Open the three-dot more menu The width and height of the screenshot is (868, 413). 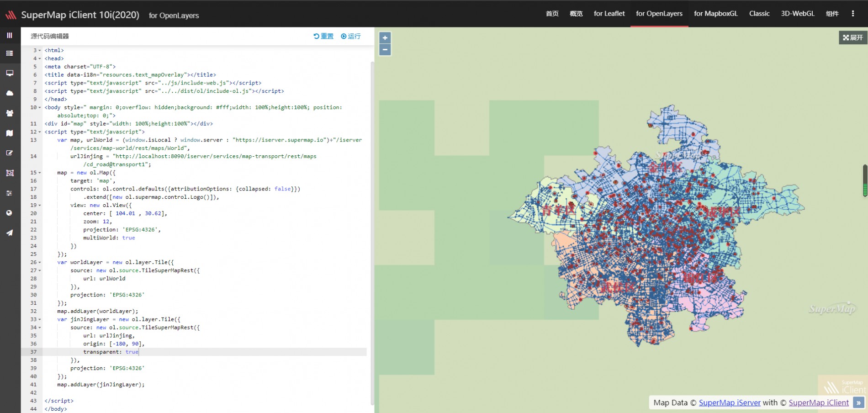[x=853, y=14]
